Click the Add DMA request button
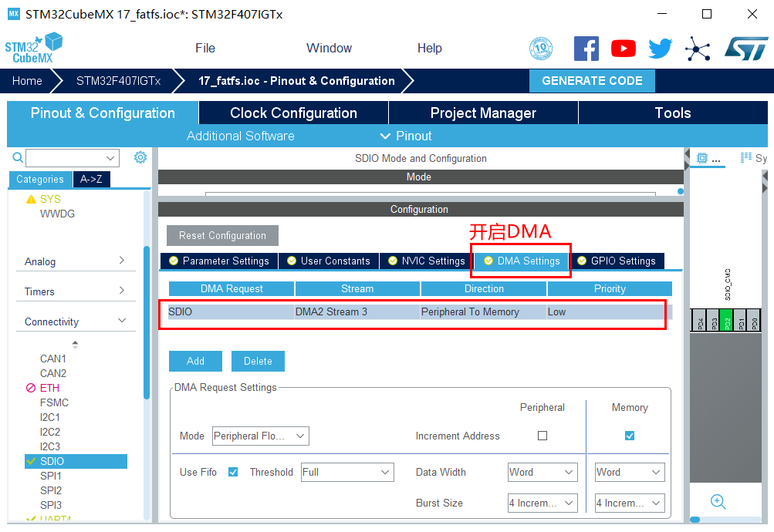Viewport: 774px width, 532px height. 195,361
